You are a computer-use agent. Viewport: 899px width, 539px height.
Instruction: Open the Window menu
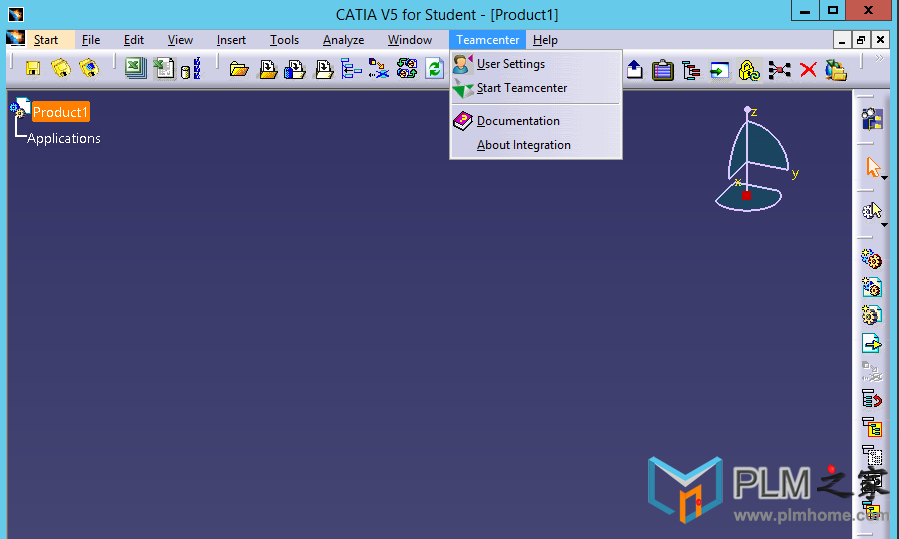(409, 40)
